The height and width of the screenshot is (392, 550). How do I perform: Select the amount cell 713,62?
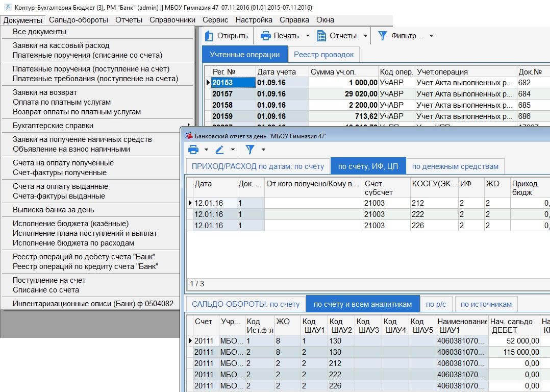(x=343, y=116)
